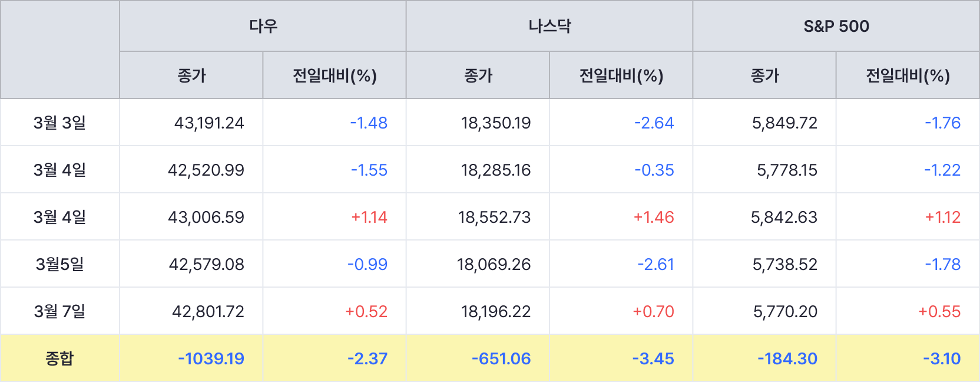The image size is (980, 382).
Task: Click Dow total change -1039.19
Action: click(x=211, y=358)
